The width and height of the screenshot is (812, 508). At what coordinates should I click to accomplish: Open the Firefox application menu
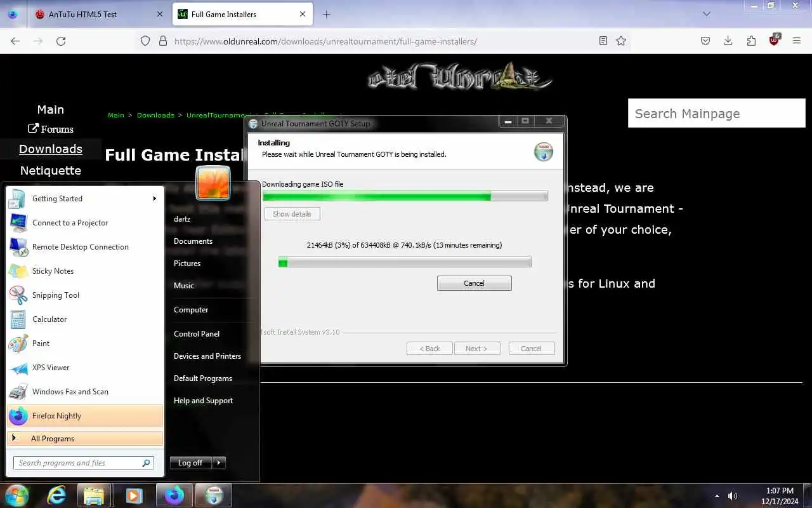[x=797, y=41]
